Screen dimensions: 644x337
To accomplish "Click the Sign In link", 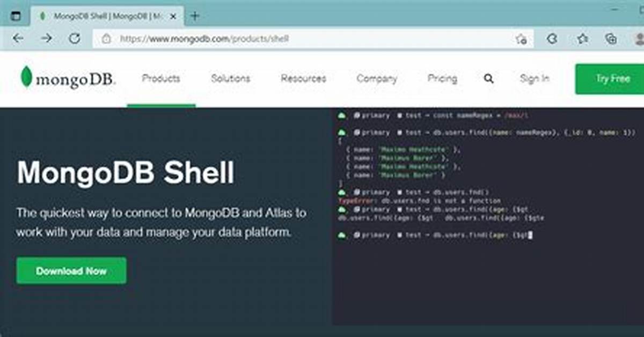I will 535,78.
